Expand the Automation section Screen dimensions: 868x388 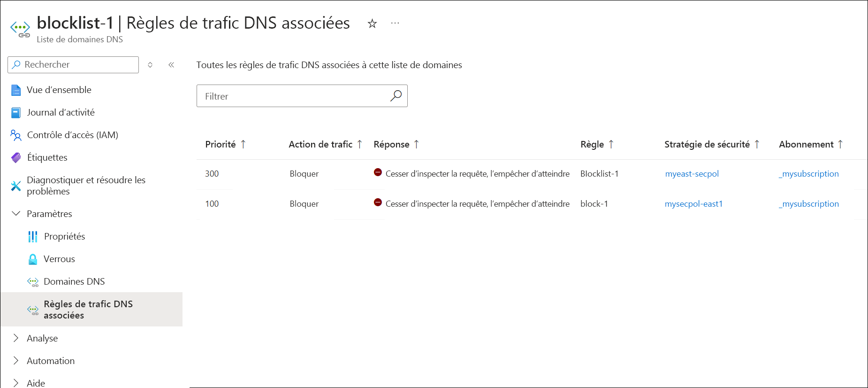click(x=15, y=360)
